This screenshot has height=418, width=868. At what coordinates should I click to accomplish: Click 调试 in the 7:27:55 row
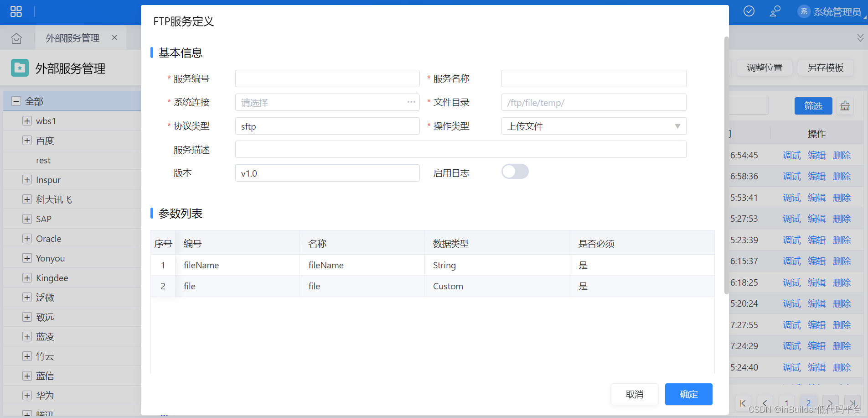coord(792,325)
